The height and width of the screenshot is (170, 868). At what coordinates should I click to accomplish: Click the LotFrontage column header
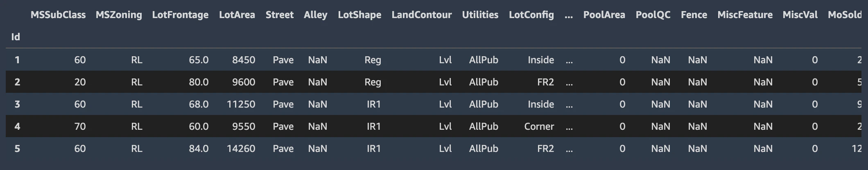[x=180, y=15]
